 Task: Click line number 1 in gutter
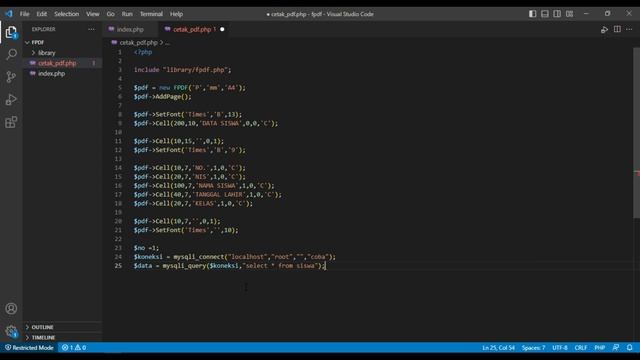coord(120,52)
